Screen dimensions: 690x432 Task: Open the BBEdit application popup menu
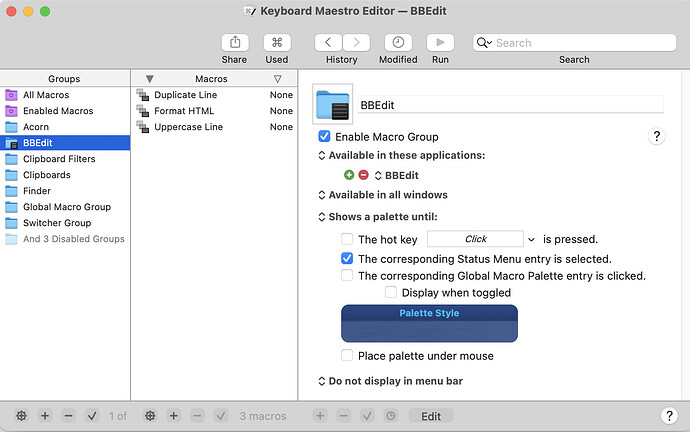click(396, 175)
